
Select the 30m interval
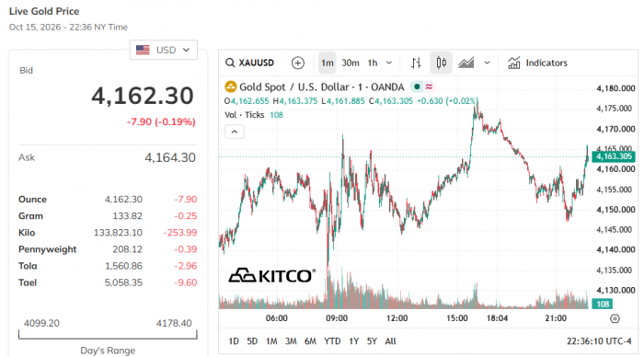click(351, 63)
